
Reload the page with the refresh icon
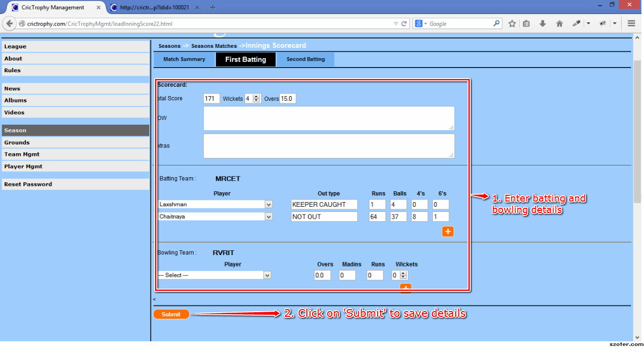(404, 23)
